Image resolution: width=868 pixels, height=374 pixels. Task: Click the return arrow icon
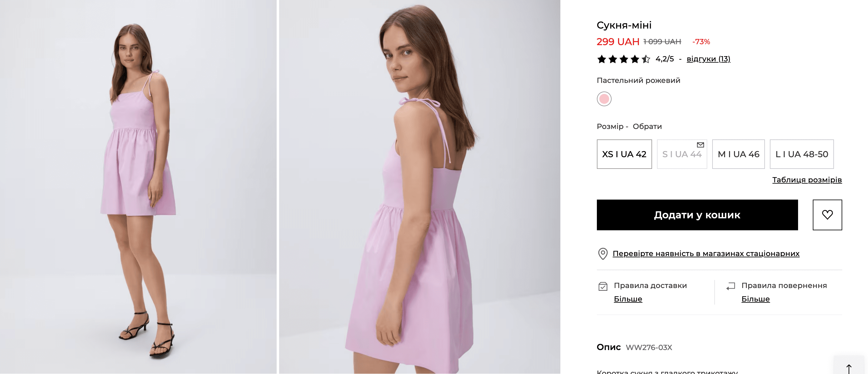point(730,286)
